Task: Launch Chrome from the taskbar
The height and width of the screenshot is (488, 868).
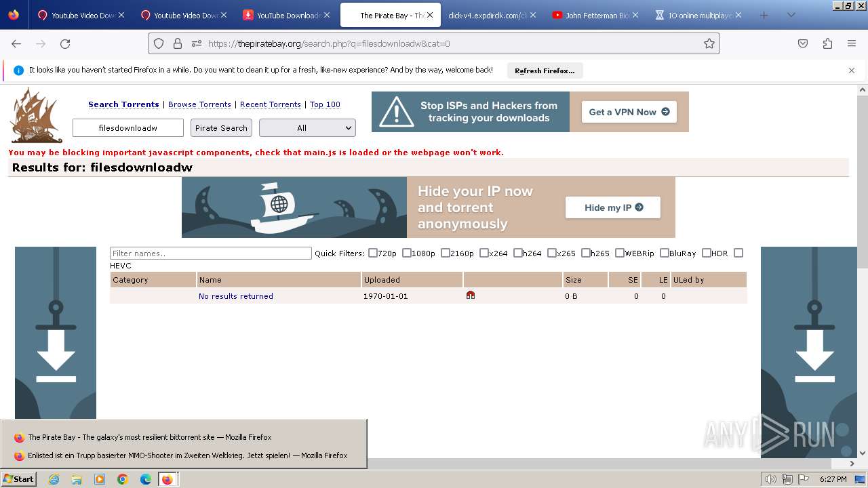Action: [123, 479]
